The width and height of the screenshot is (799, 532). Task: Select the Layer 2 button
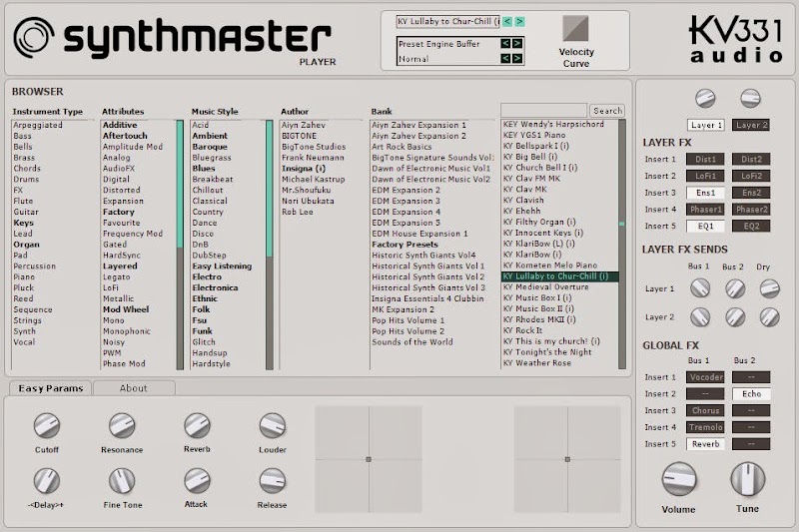751,125
